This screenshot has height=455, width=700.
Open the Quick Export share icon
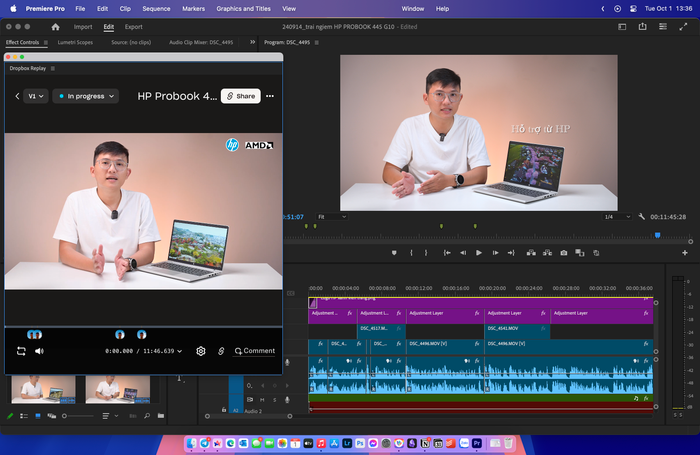[x=642, y=27]
